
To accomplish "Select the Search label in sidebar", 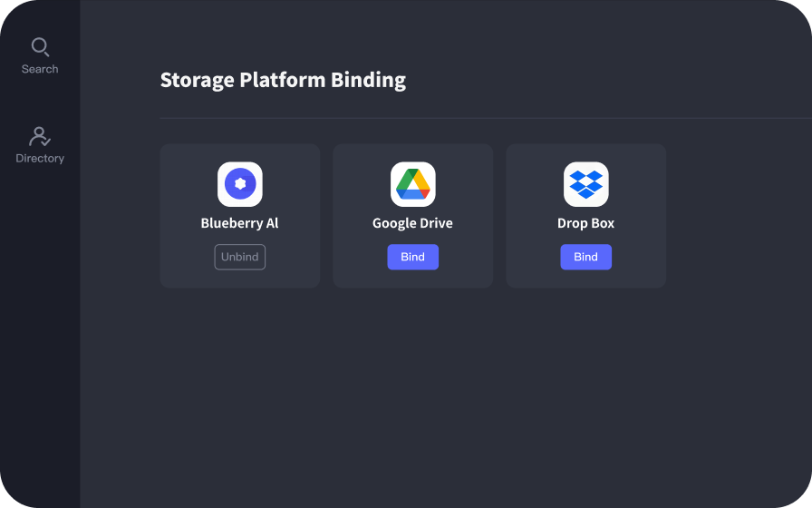I will [40, 69].
